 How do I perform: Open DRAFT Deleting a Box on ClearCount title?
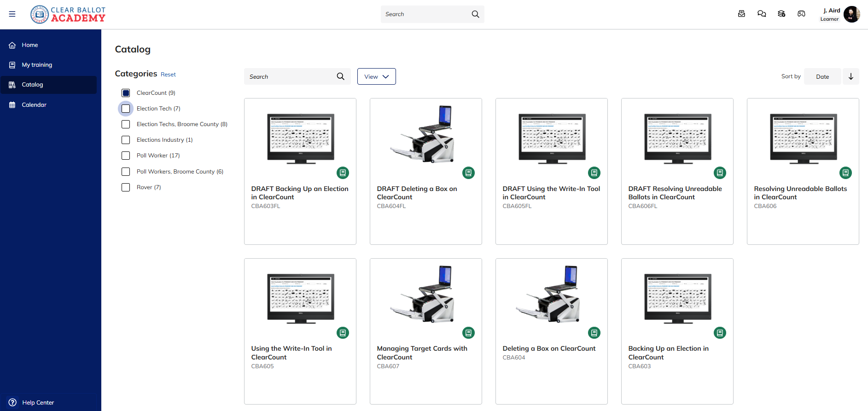coord(417,193)
